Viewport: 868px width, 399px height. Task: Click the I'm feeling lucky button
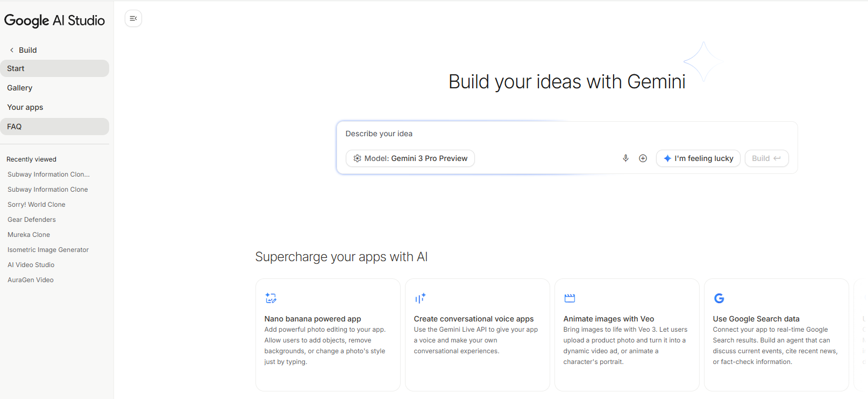698,158
